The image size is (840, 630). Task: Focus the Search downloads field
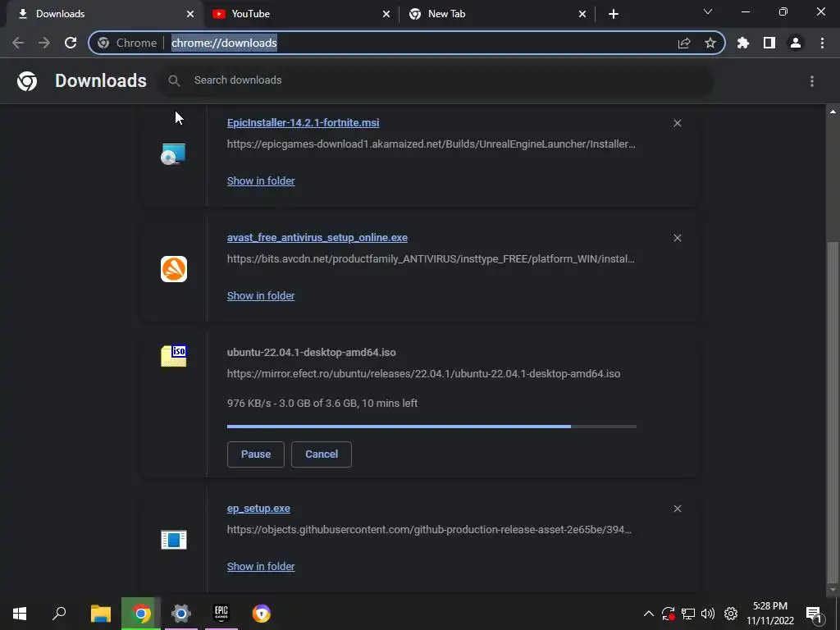click(x=436, y=80)
